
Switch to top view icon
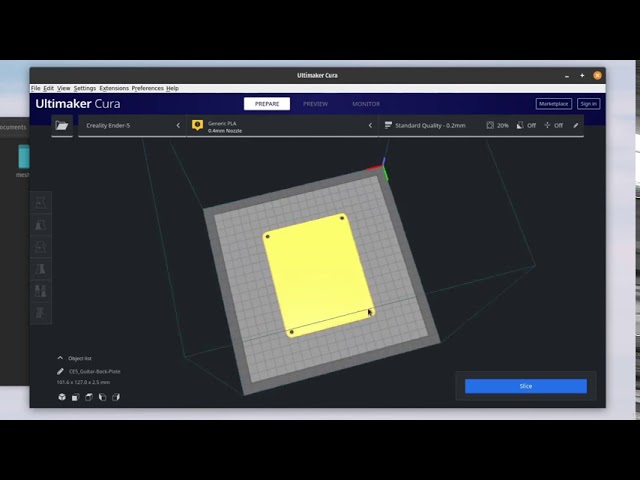click(89, 397)
